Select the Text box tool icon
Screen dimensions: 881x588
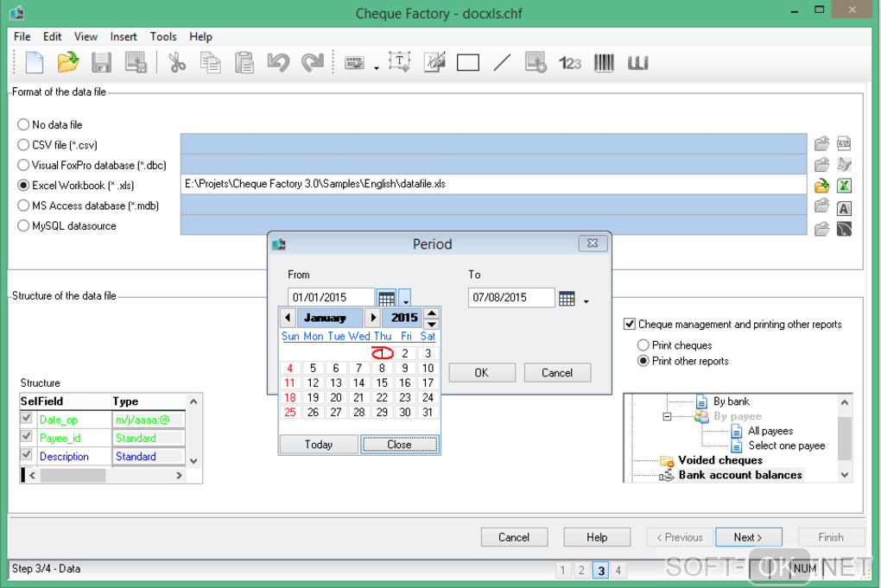[400, 62]
